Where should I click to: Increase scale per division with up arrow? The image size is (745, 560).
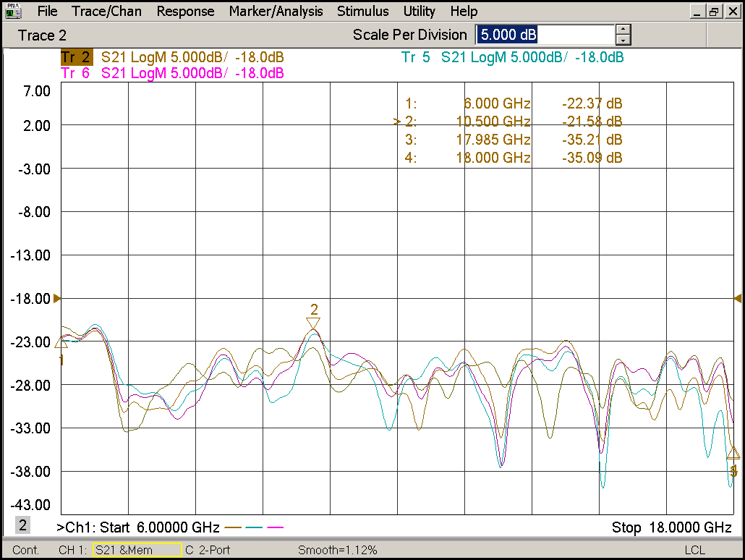[x=623, y=30]
